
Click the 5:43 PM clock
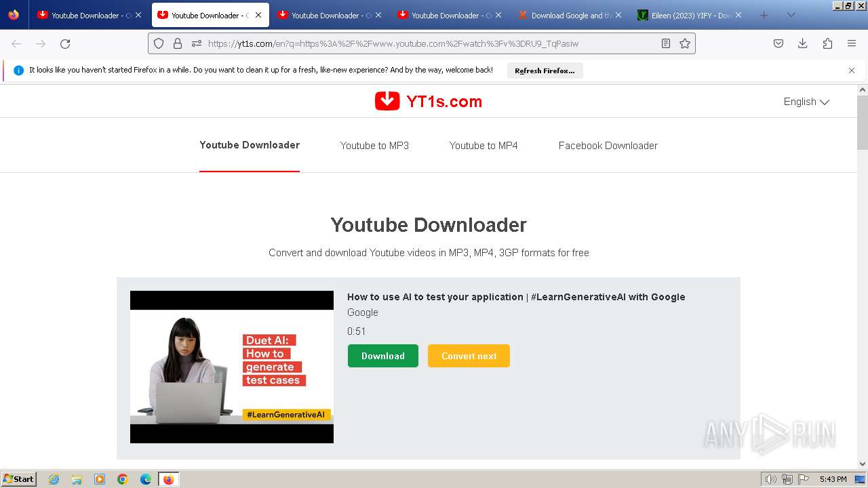coord(833,479)
